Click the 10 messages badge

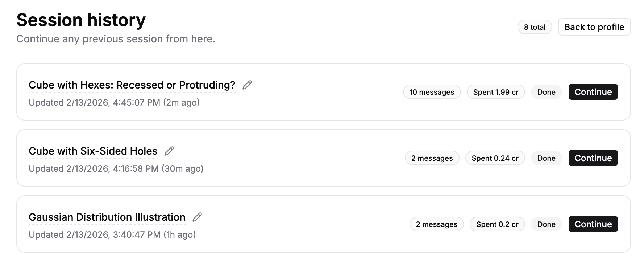point(432,92)
